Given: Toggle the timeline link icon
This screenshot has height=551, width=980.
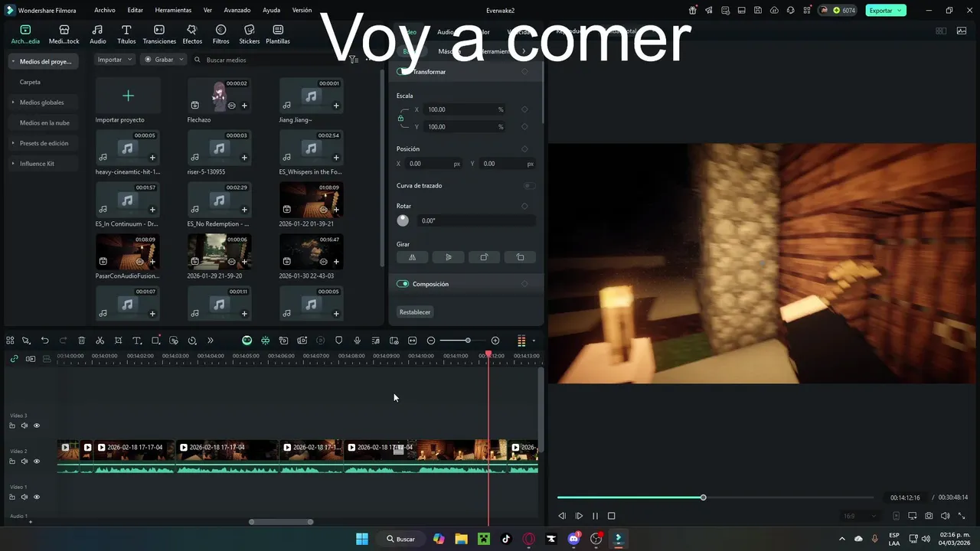Looking at the screenshot, I should [14, 358].
